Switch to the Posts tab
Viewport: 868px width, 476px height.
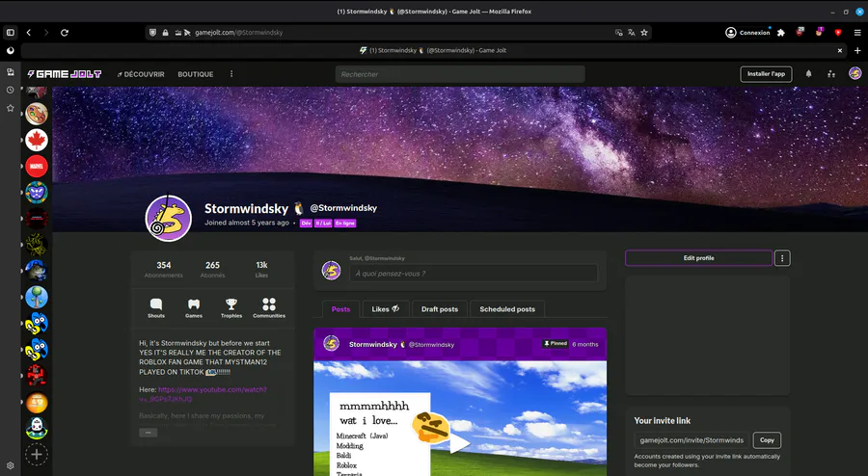(x=341, y=309)
